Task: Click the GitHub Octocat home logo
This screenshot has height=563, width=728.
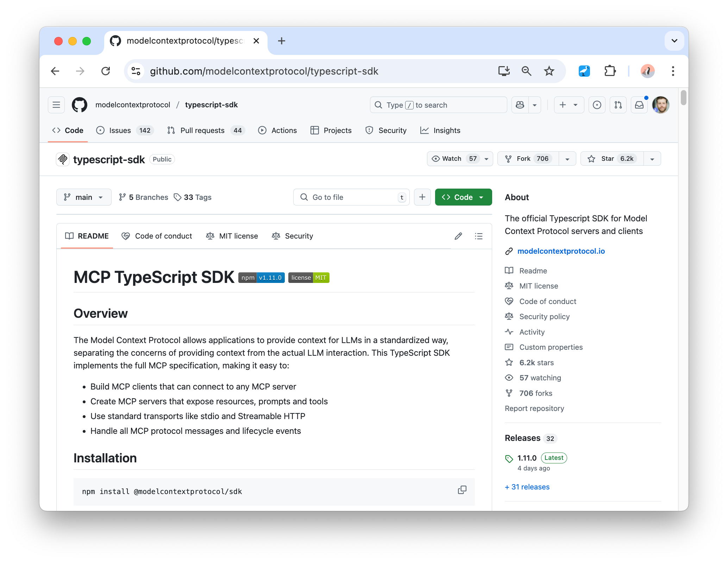Action: (x=80, y=105)
